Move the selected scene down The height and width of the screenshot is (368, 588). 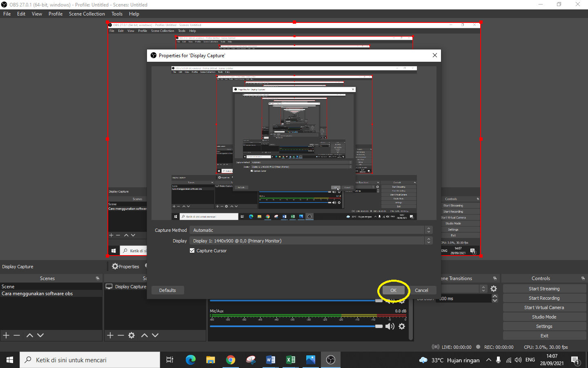click(40, 335)
